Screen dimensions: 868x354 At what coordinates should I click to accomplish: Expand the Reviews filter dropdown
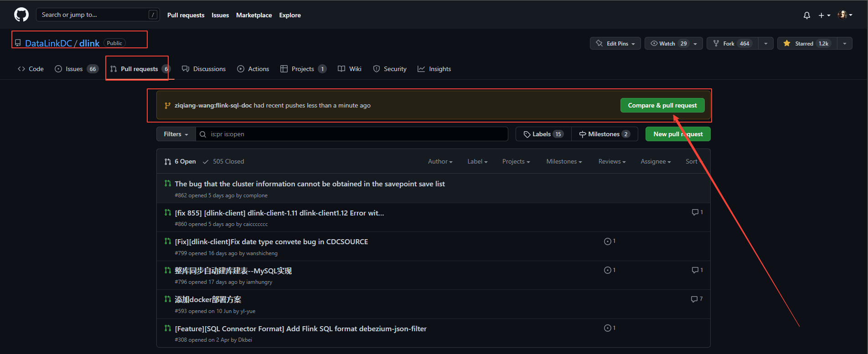(612, 161)
